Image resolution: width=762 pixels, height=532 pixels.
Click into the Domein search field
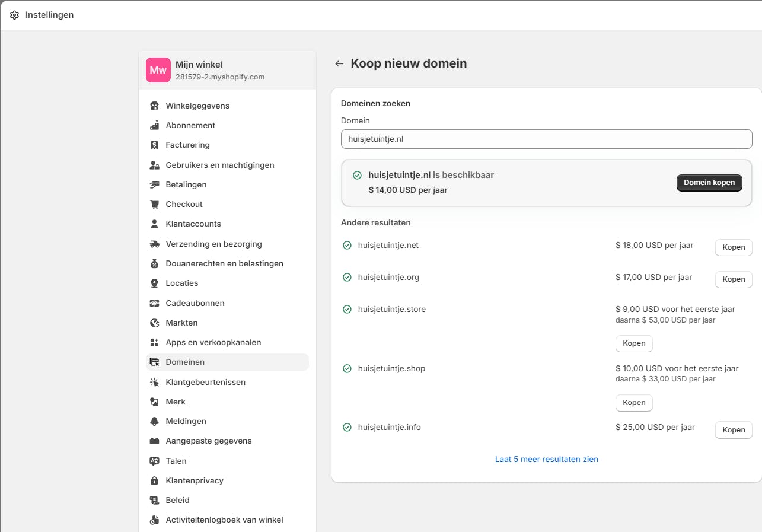[546, 139]
